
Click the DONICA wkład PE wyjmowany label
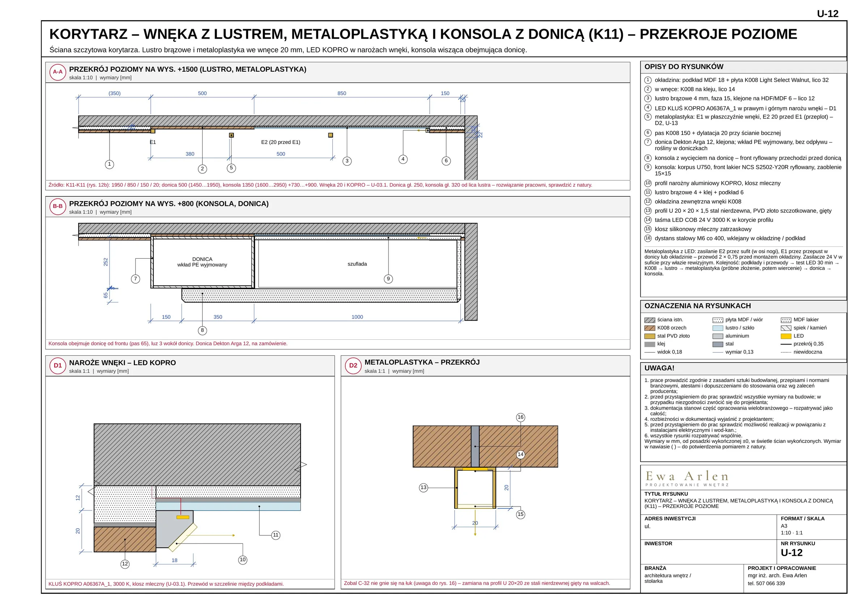[202, 262]
